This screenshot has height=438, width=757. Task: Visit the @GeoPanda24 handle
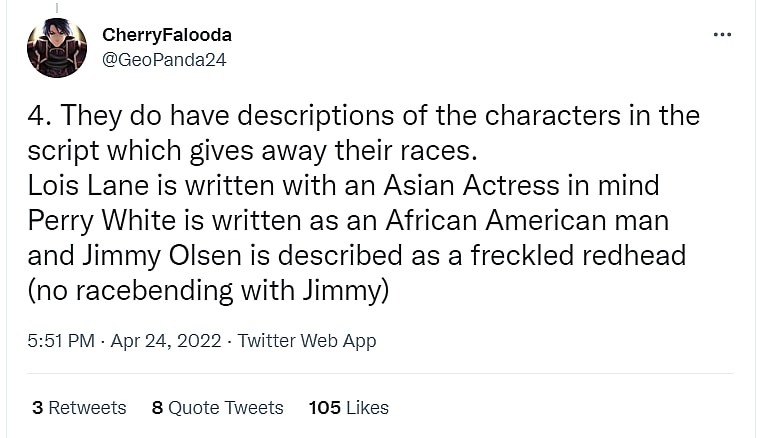pyautogui.click(x=164, y=59)
